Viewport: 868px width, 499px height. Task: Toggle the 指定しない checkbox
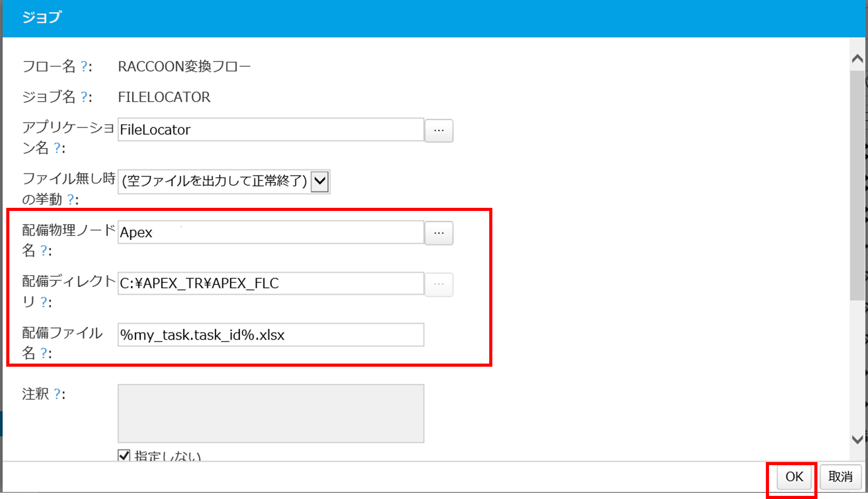pos(124,456)
